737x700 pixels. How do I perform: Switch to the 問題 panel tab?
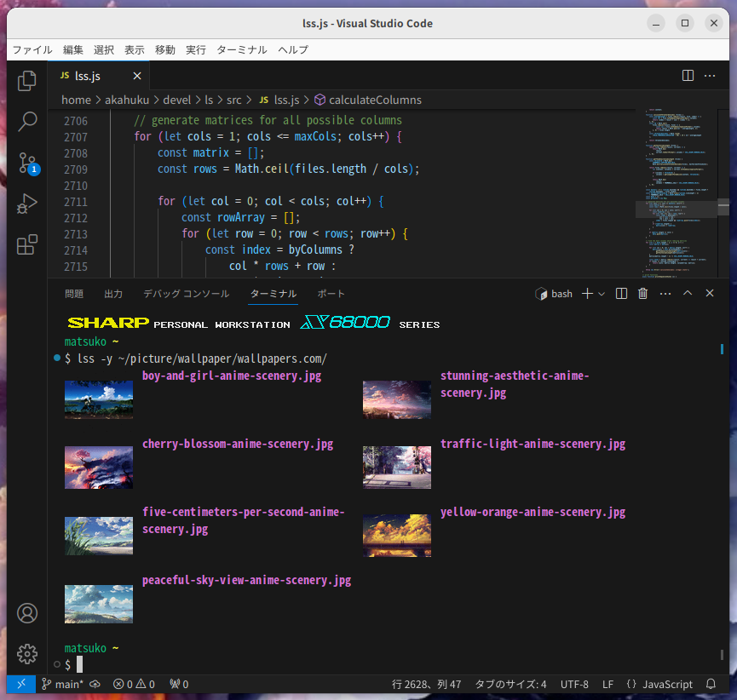pyautogui.click(x=74, y=294)
